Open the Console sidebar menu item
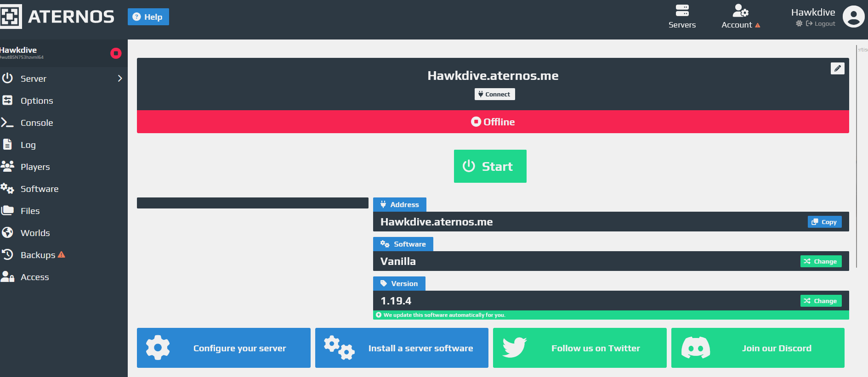 [37, 123]
